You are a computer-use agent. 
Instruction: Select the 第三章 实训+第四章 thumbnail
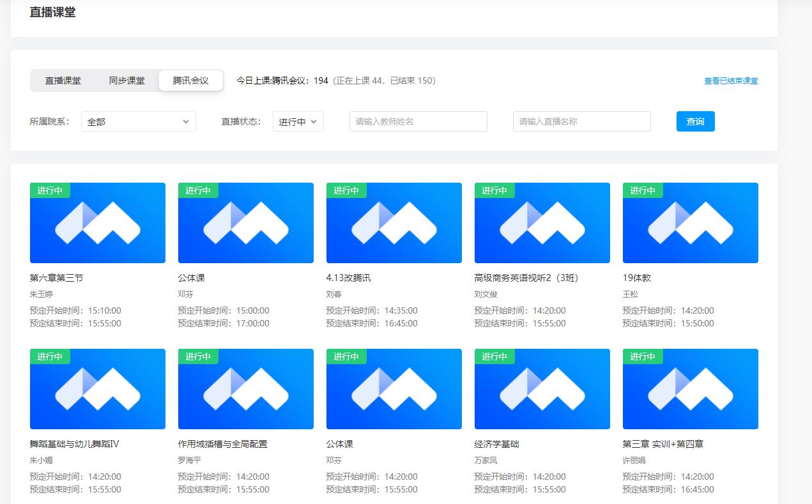pos(690,389)
